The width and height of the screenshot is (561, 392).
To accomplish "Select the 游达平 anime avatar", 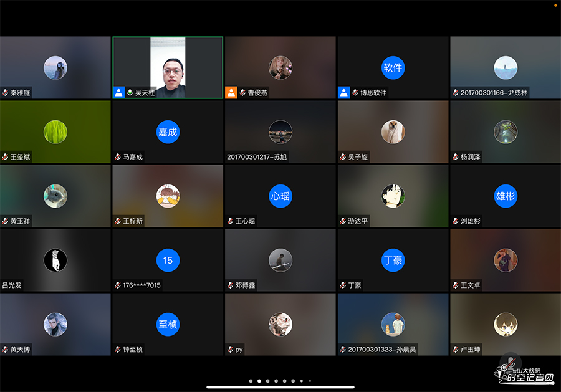I will tap(393, 196).
